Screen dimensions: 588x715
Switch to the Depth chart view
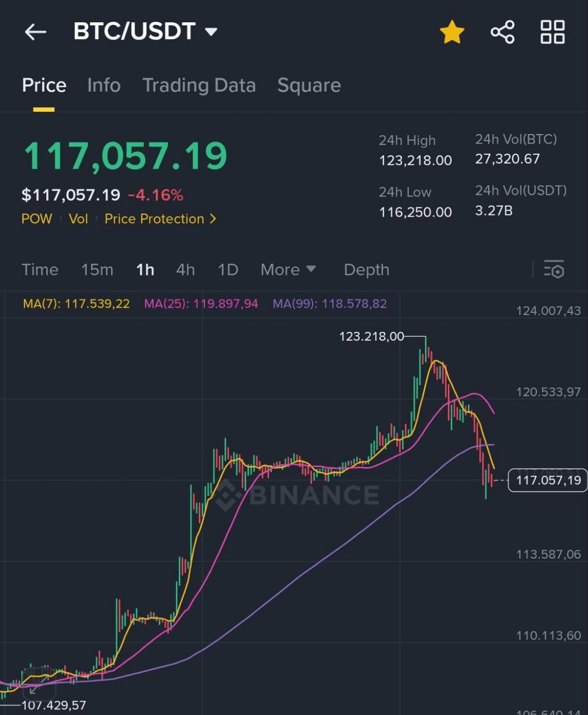tap(366, 270)
